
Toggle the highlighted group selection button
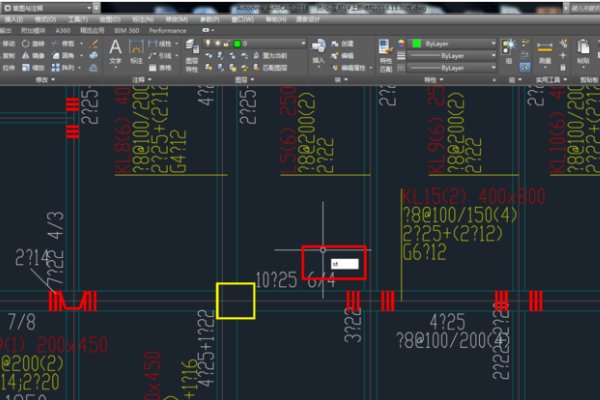525,68
